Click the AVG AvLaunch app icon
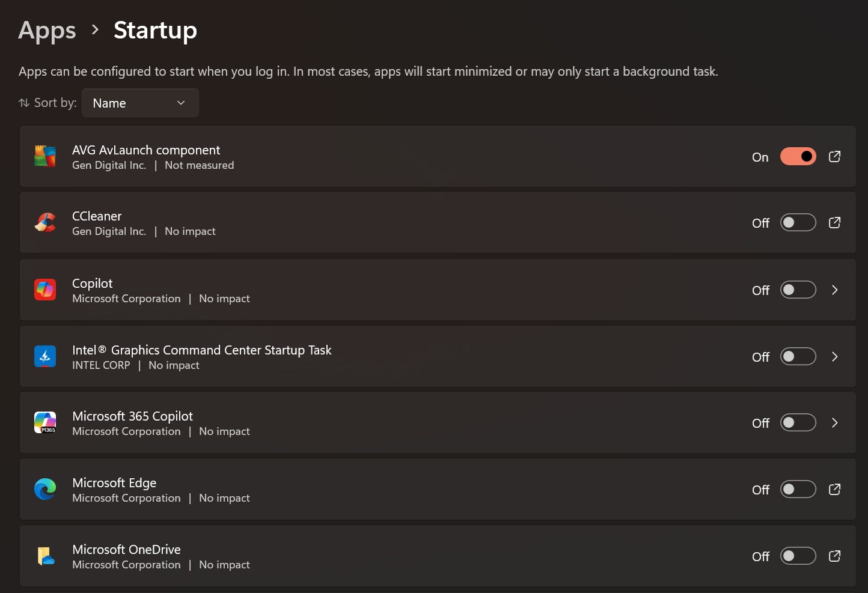The image size is (868, 593). click(45, 157)
